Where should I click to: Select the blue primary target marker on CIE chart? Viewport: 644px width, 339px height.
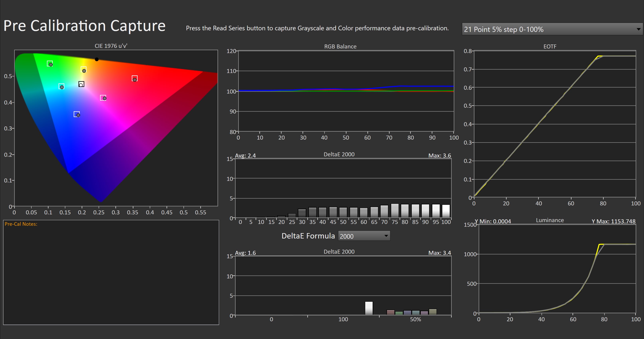(76, 114)
